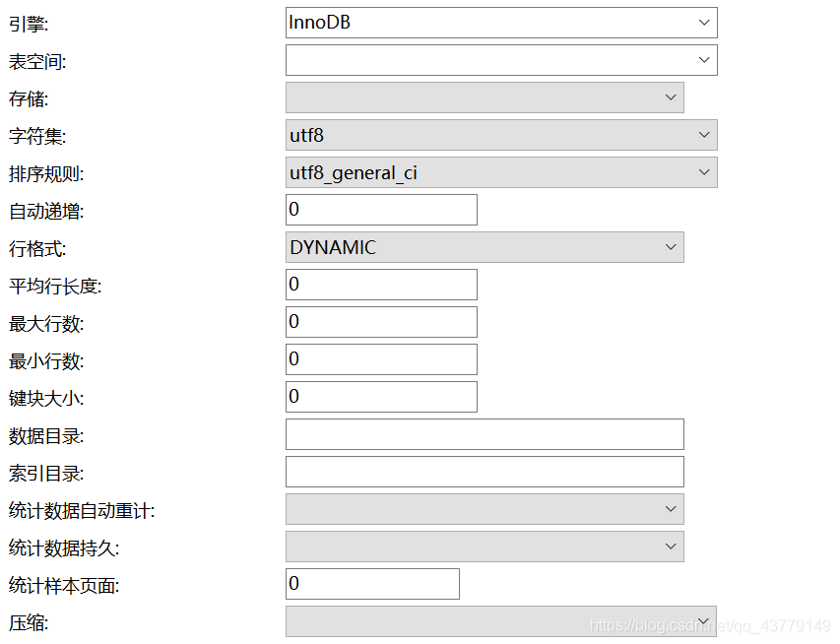Open the 统计数据持久 dropdown
Screen dimensions: 840x644
coord(483,547)
